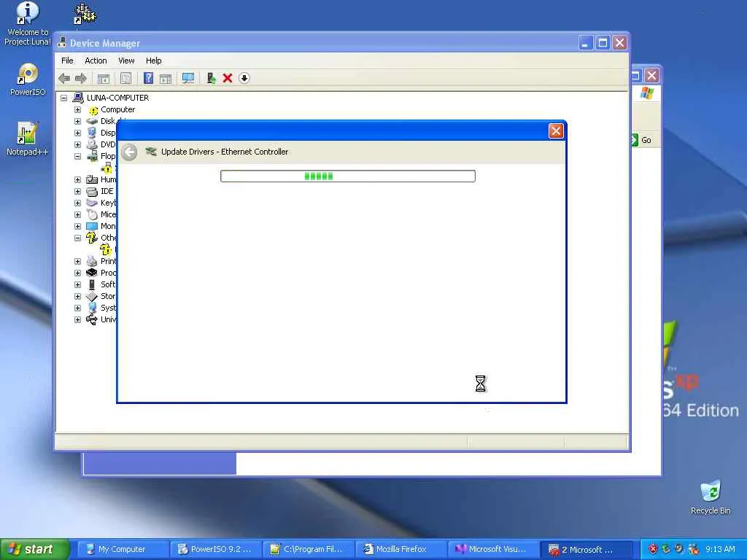The width and height of the screenshot is (747, 560).
Task: Click the Go button in background window
Action: (x=641, y=140)
